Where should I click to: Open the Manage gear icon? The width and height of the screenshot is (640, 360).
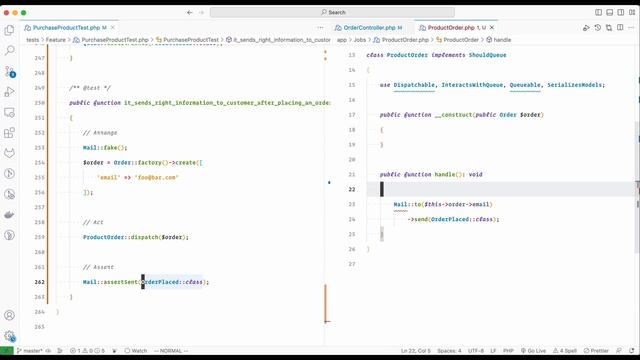pos(9,336)
